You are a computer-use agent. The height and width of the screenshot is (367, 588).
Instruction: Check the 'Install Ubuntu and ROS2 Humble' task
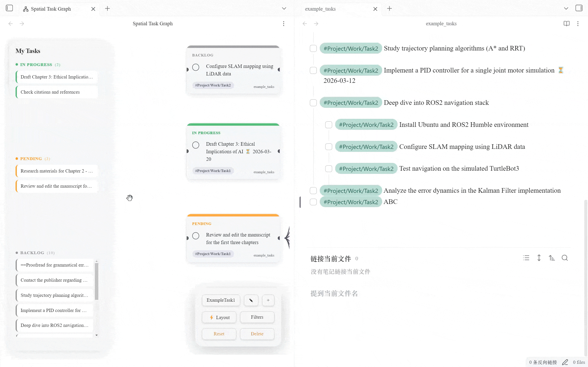(x=328, y=125)
